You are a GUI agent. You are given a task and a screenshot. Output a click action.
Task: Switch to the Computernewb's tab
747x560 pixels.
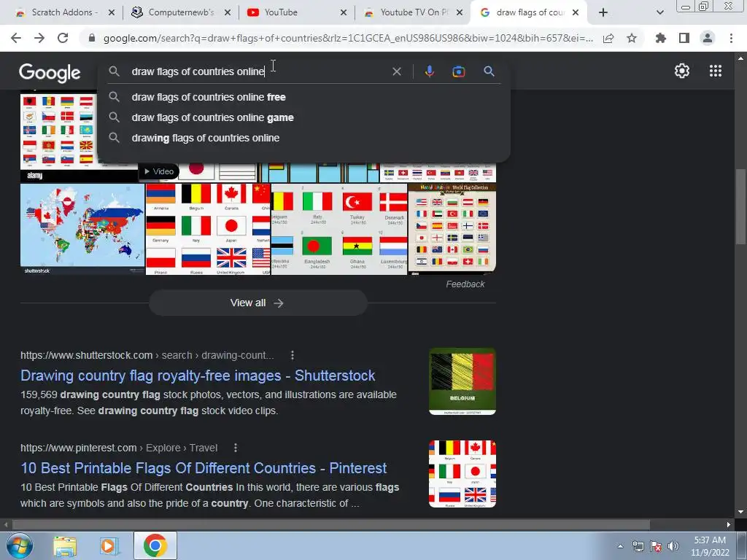pyautogui.click(x=181, y=12)
